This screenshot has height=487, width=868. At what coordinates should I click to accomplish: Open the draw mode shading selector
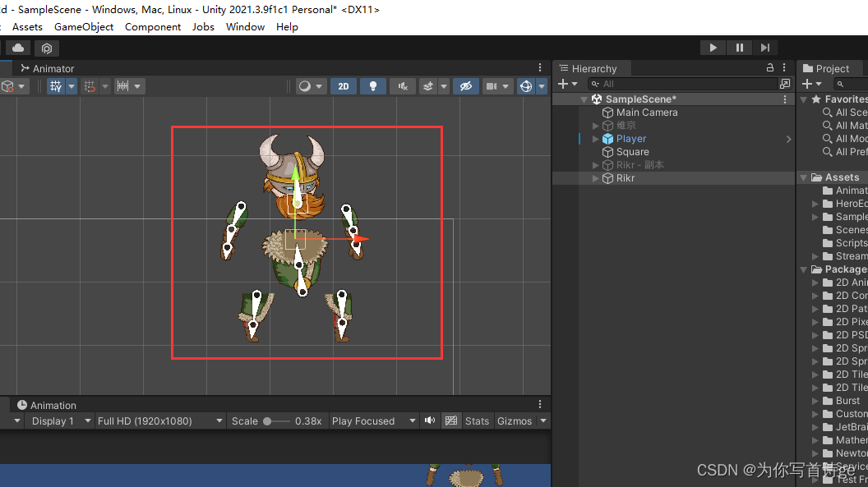click(304, 86)
